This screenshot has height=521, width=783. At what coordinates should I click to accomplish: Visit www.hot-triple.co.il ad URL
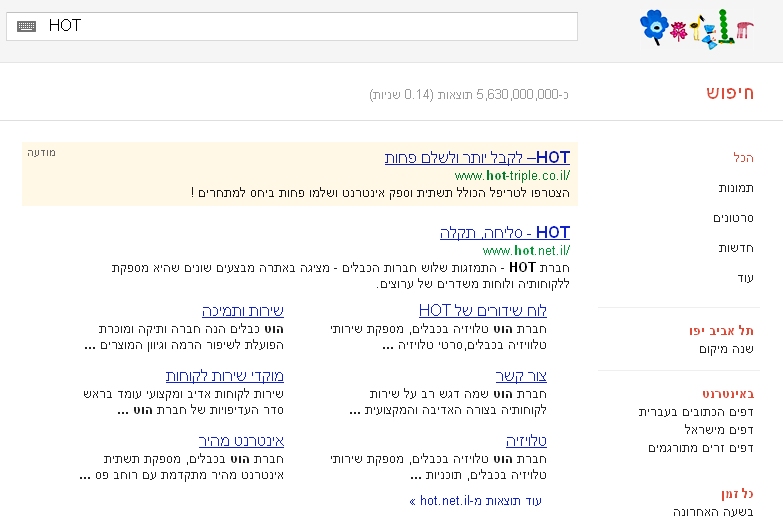[x=512, y=176]
